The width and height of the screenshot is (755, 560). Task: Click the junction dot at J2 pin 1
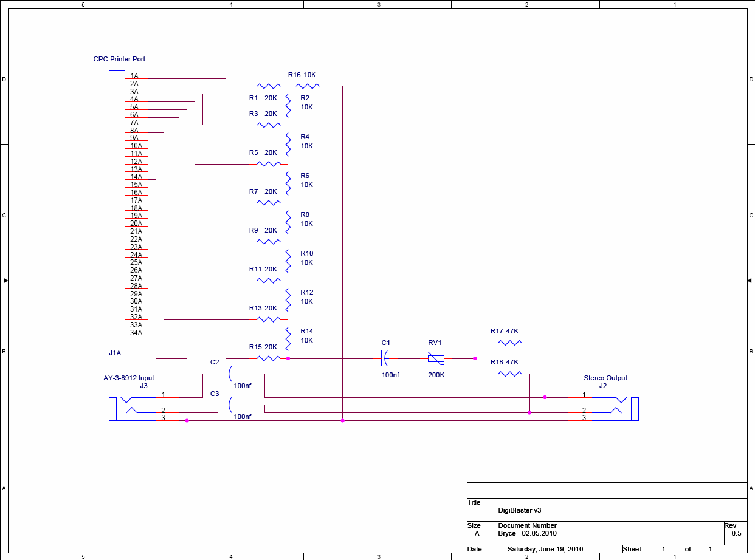click(545, 397)
